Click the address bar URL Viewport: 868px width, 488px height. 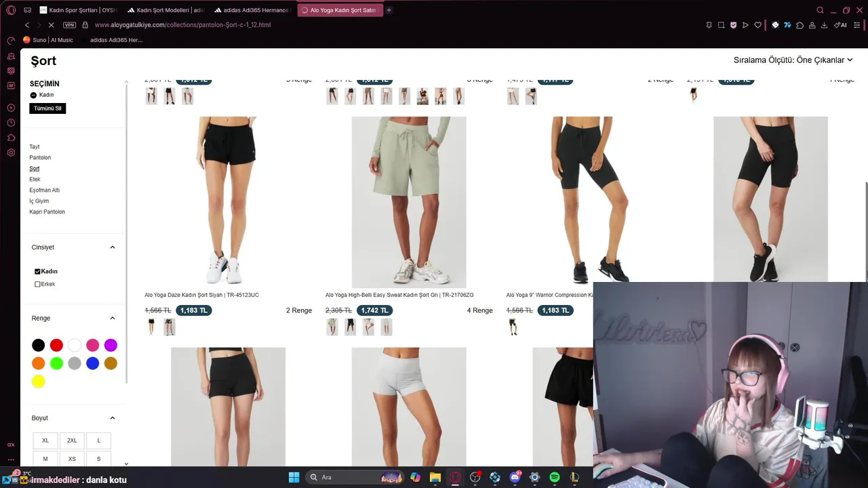coord(182,25)
